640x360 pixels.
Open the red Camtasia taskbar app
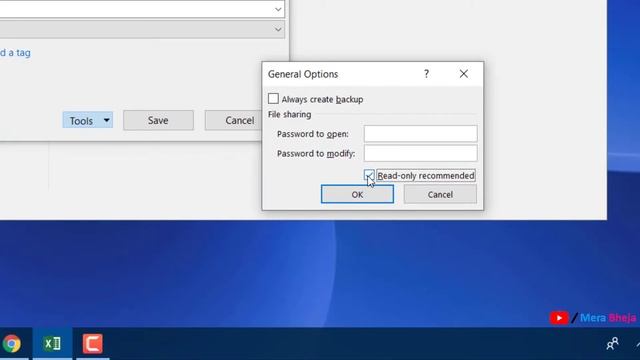pos(93,344)
